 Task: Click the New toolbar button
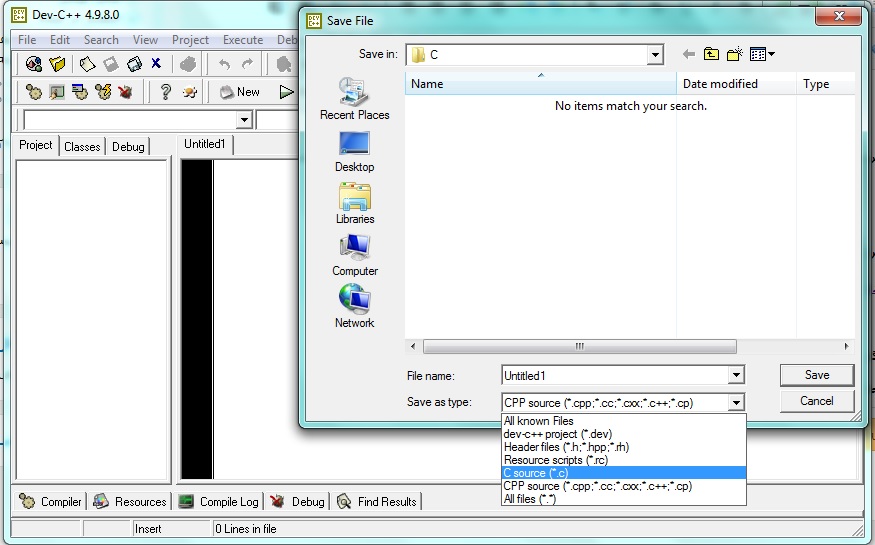pos(239,92)
